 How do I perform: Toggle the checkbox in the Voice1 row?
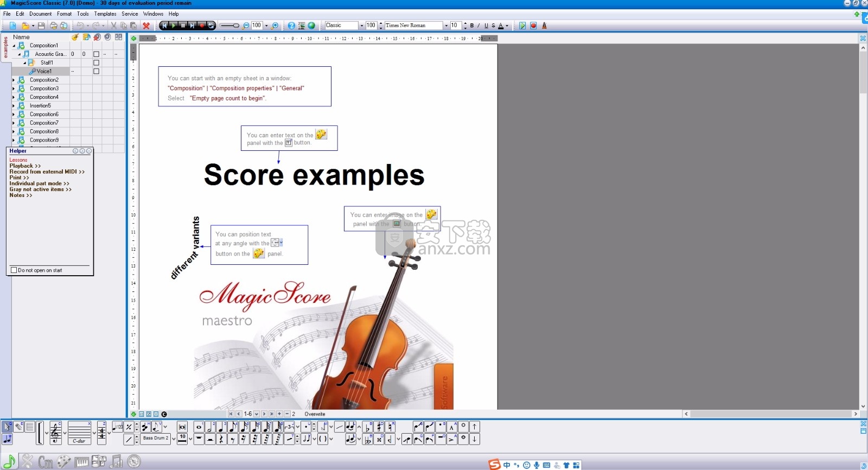[96, 71]
